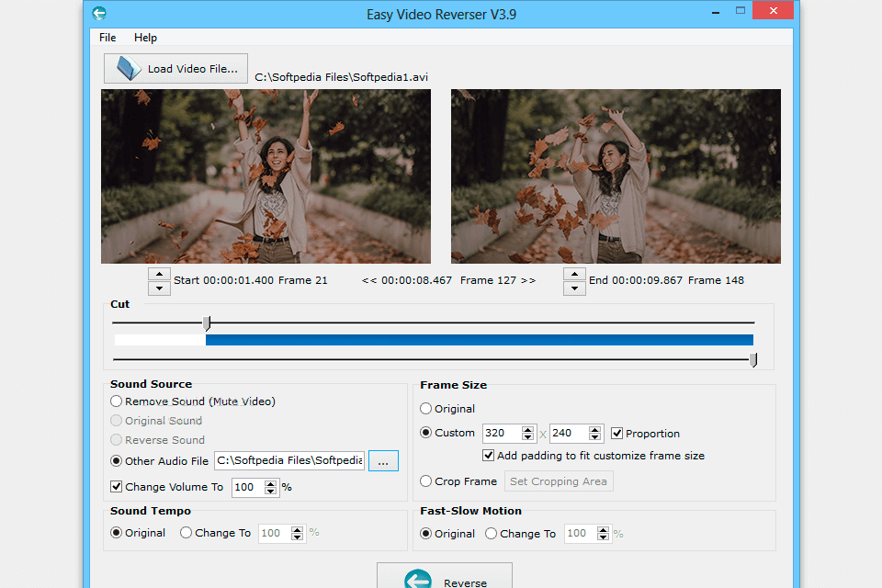Image resolution: width=882 pixels, height=588 pixels.
Task: Decrease frame width with spinner down arrow
Action: 527,436
